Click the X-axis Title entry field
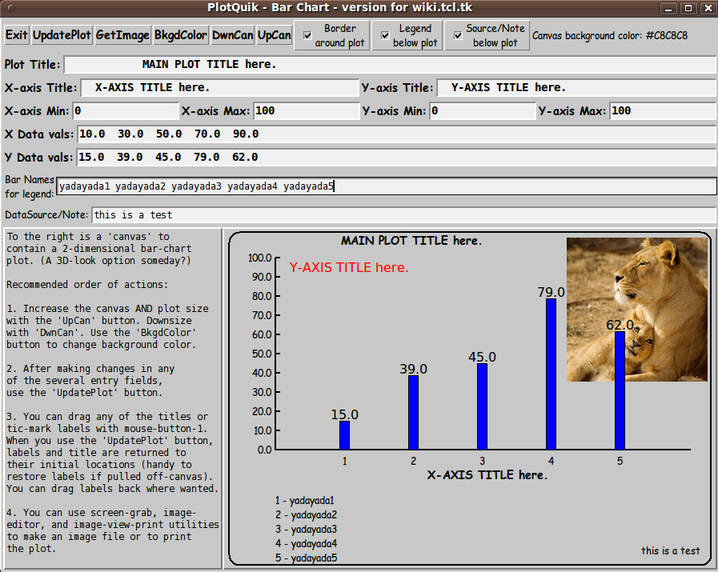Viewport: 718px width, 572px height. pyautogui.click(x=220, y=87)
